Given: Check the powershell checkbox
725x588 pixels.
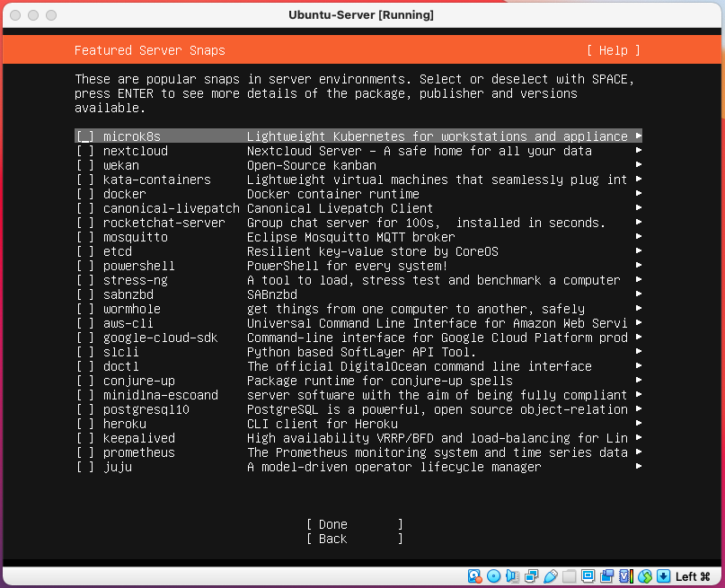Looking at the screenshot, I should 85,266.
